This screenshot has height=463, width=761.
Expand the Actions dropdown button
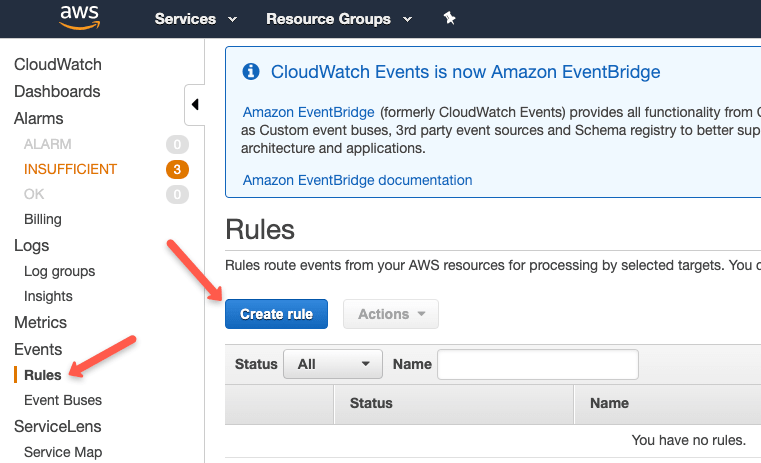pos(391,314)
